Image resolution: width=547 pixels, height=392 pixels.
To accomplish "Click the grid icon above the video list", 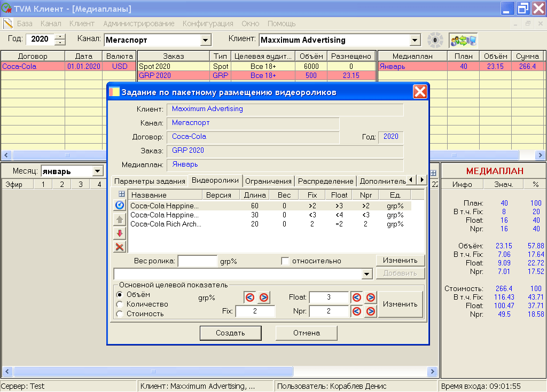I will coord(121,194).
